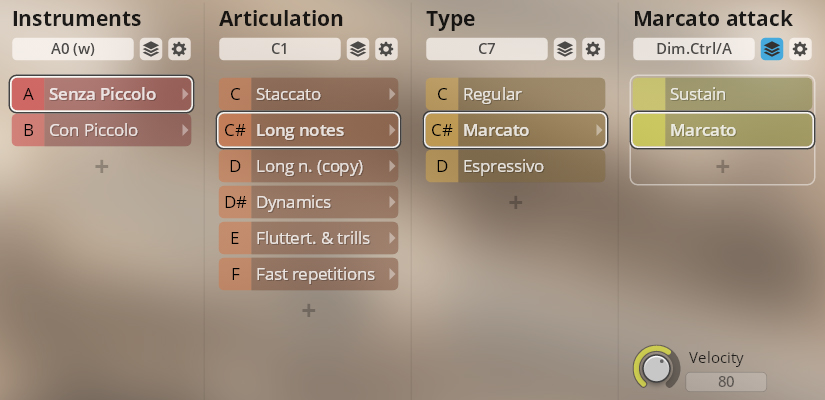Click the Articulation layers stack icon
This screenshot has width=825, height=400.
(x=357, y=49)
